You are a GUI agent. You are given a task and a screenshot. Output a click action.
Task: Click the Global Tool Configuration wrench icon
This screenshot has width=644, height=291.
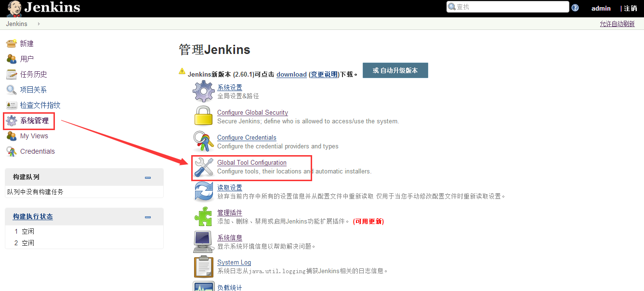(204, 167)
